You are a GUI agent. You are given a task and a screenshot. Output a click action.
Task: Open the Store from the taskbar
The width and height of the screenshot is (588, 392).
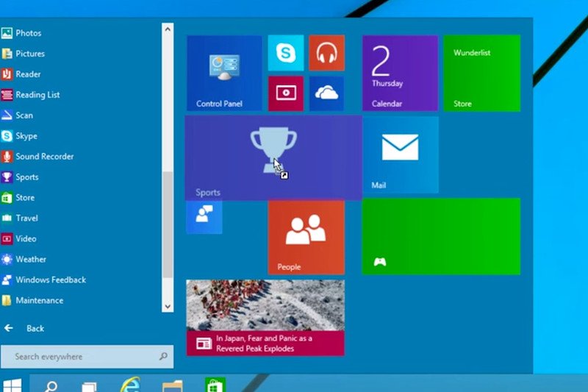tap(215, 385)
